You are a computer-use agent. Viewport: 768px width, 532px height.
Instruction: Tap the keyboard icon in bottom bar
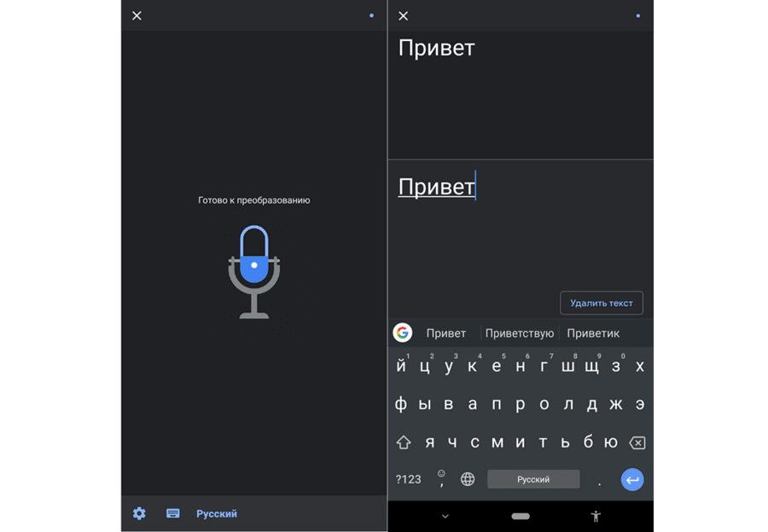click(173, 513)
